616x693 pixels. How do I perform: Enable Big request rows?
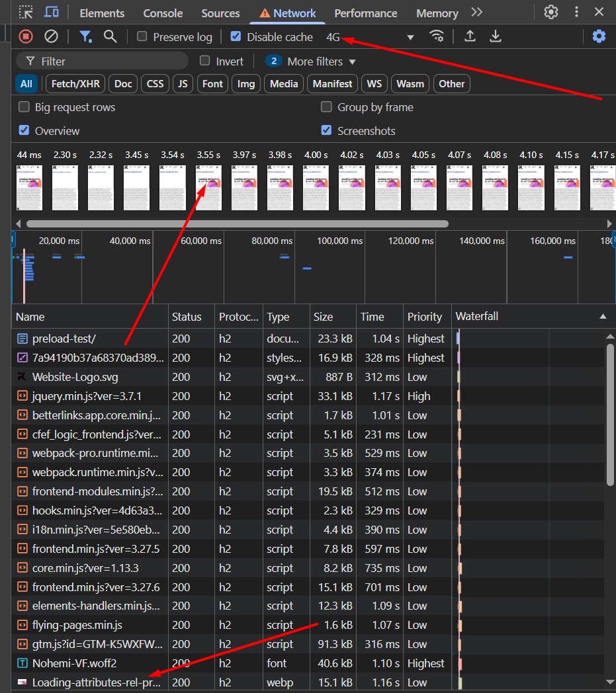[24, 107]
